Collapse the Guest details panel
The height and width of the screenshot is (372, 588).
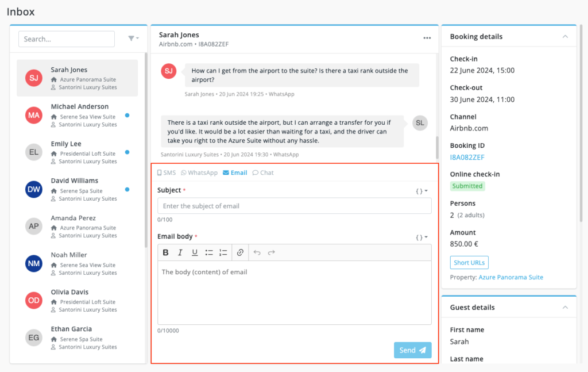tap(565, 308)
